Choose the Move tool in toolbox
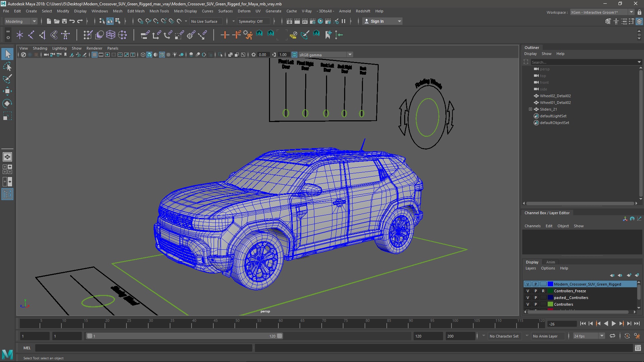This screenshot has height=362, width=644. click(7, 91)
